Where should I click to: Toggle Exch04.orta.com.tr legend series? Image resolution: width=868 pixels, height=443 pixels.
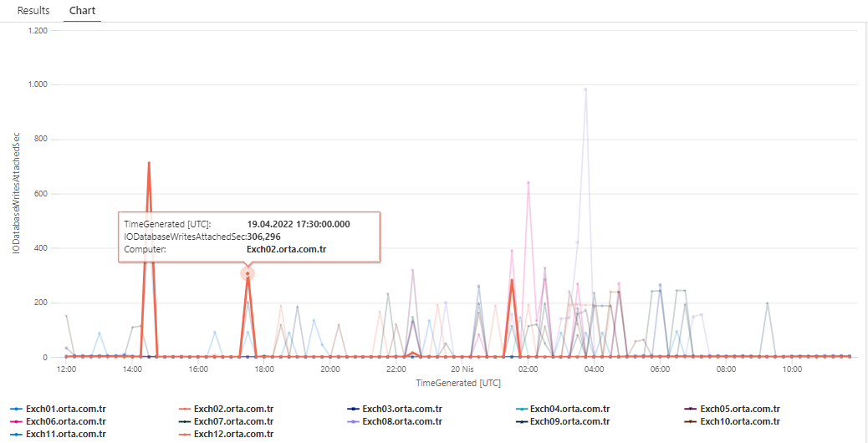pyautogui.click(x=563, y=410)
